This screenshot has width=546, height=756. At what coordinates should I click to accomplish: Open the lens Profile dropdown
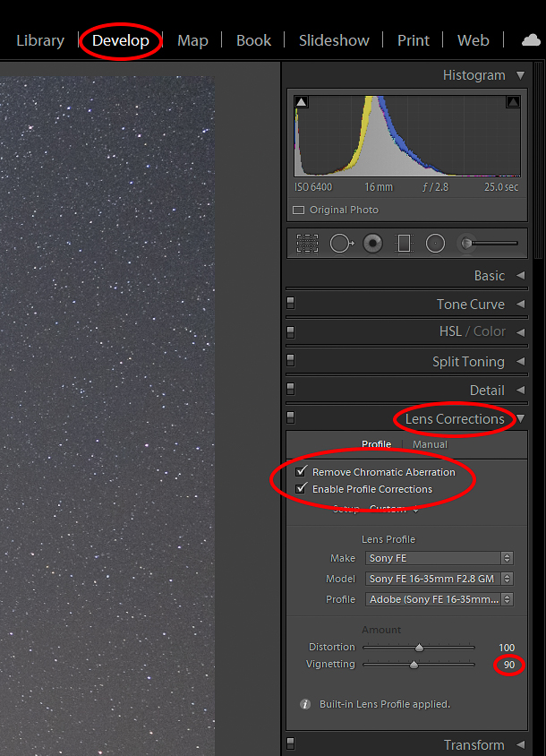[439, 599]
